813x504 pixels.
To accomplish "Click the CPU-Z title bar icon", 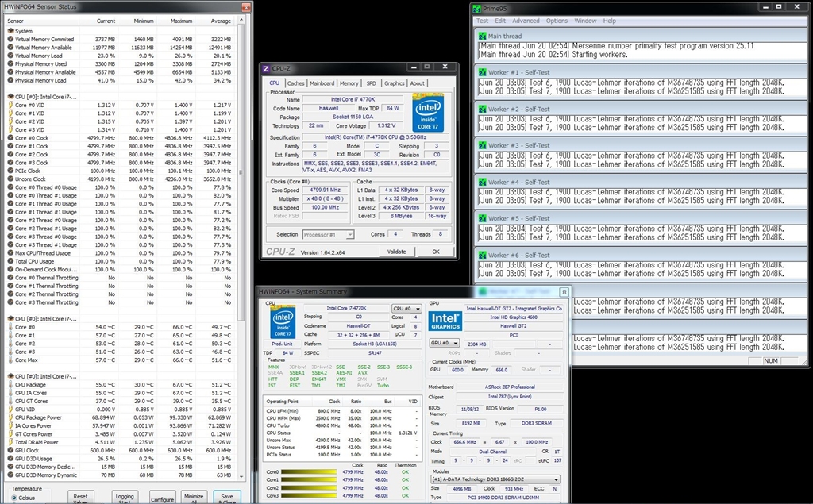I will (266, 69).
